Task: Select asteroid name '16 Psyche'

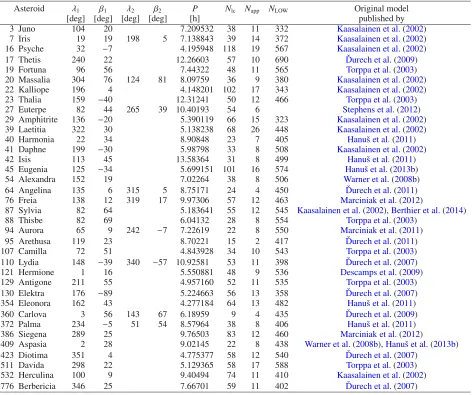Action: click(24, 49)
